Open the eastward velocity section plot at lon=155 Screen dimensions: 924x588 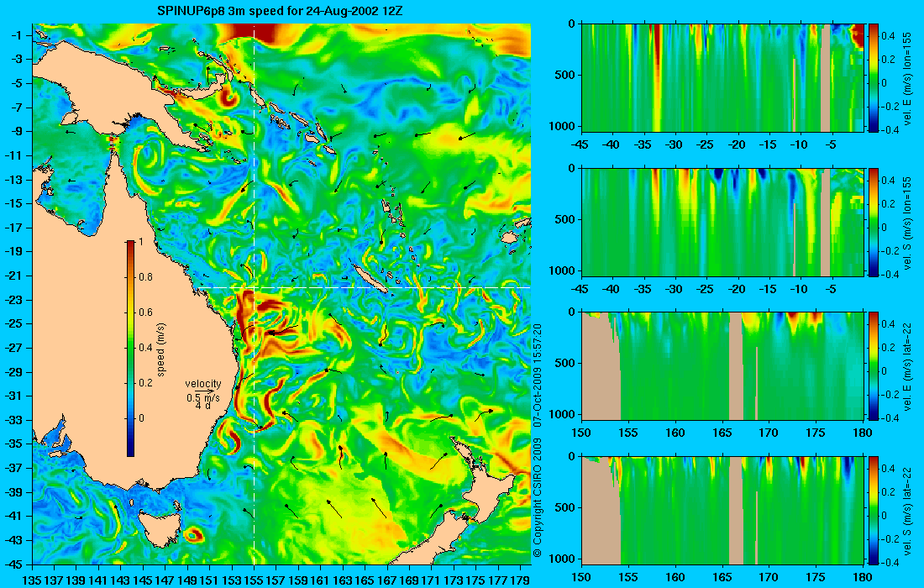723,78
